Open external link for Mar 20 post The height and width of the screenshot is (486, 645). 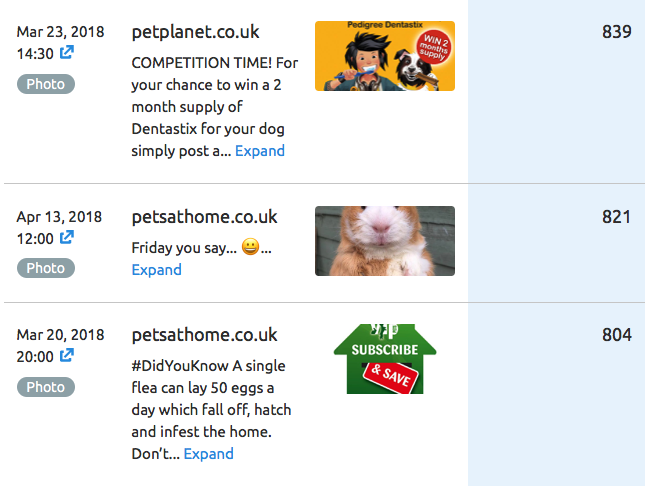tap(67, 356)
